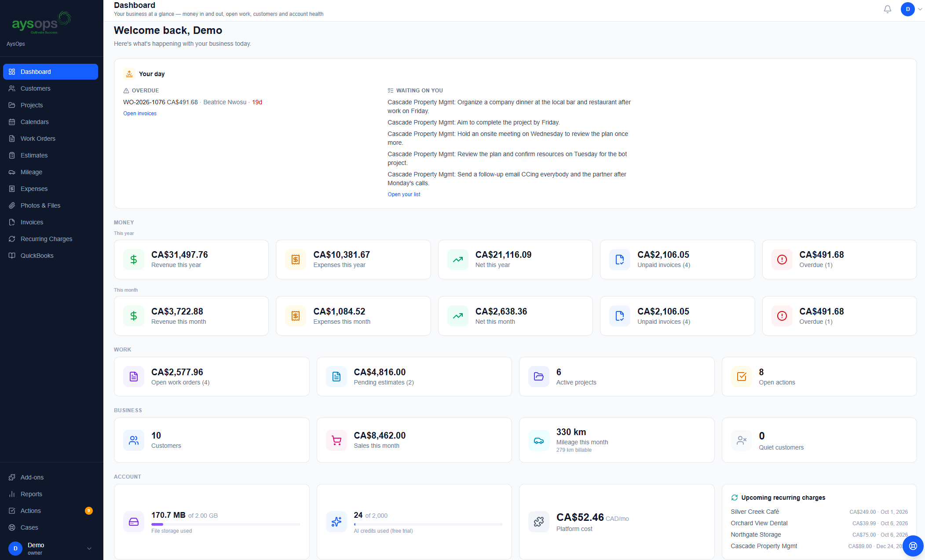
Task: Click the Mileage this month car icon
Action: pyautogui.click(x=539, y=440)
